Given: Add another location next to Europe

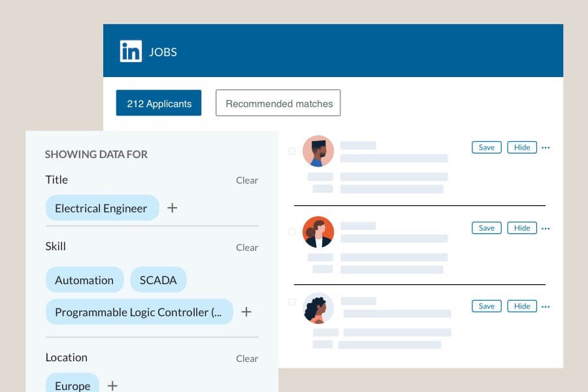Looking at the screenshot, I should (112, 385).
